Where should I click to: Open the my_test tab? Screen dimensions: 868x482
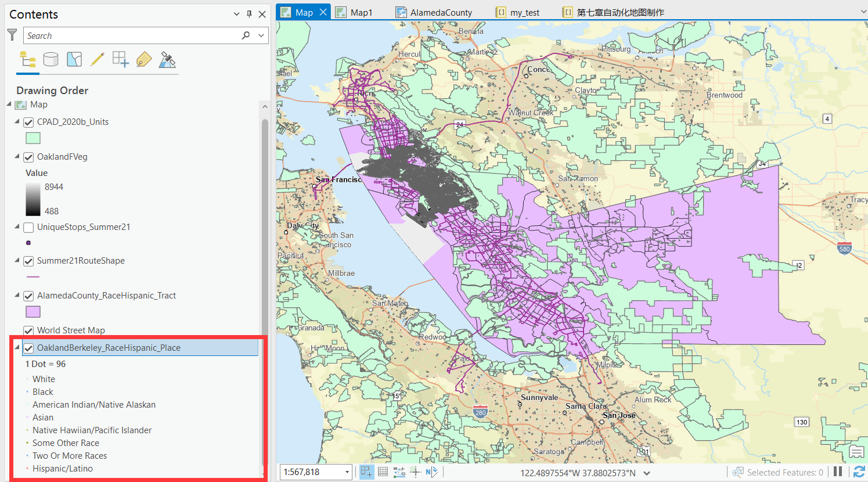coord(518,12)
